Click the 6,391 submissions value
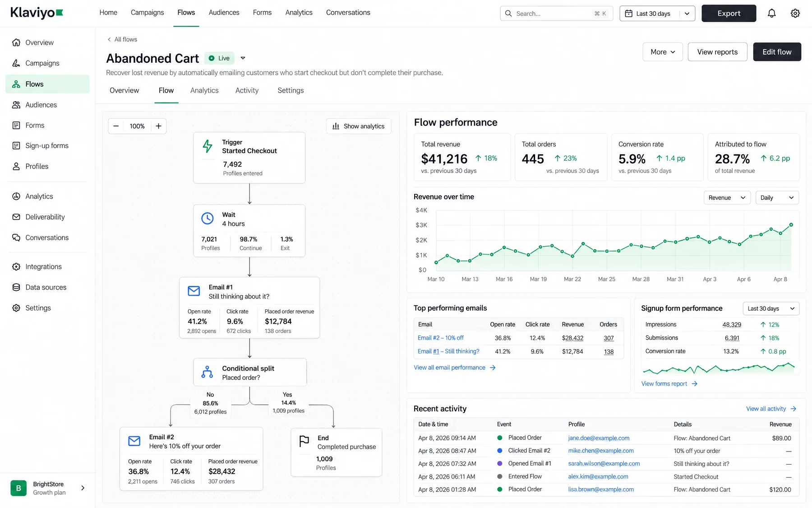Screen dimensions: 812x508 (732, 338)
